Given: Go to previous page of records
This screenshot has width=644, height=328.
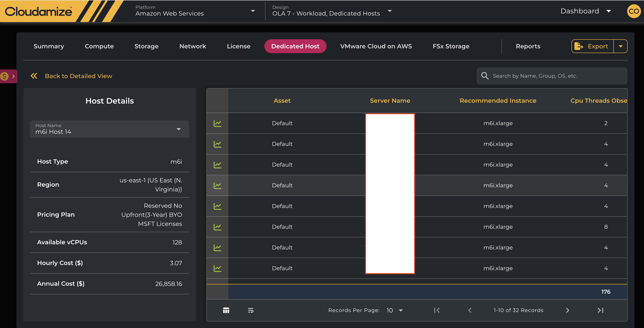Looking at the screenshot, I should [470, 310].
